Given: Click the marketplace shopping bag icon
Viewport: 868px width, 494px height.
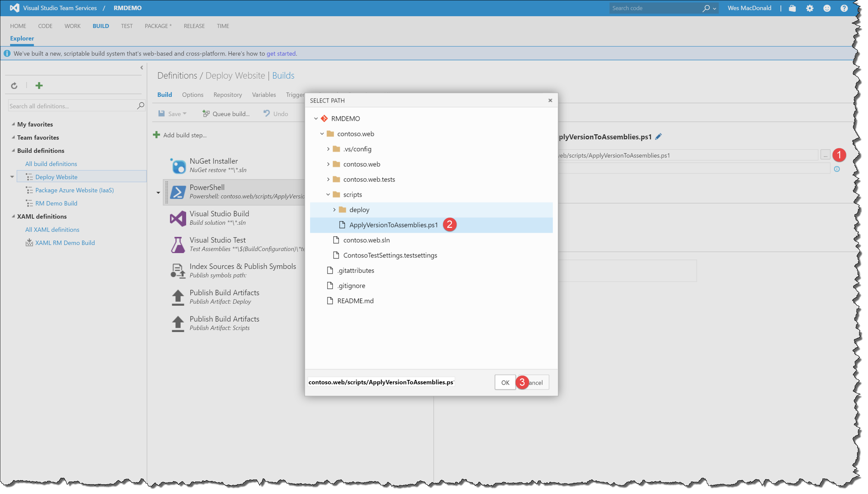Looking at the screenshot, I should tap(792, 8).
